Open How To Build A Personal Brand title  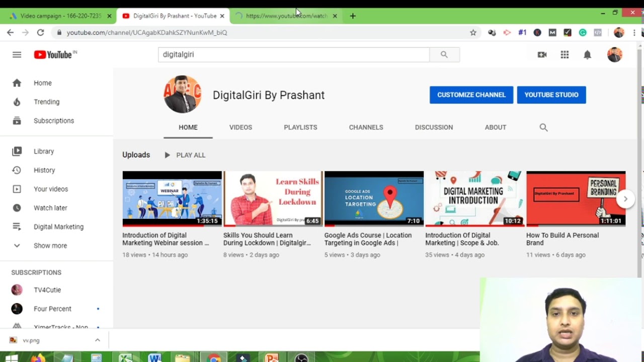pos(562,239)
